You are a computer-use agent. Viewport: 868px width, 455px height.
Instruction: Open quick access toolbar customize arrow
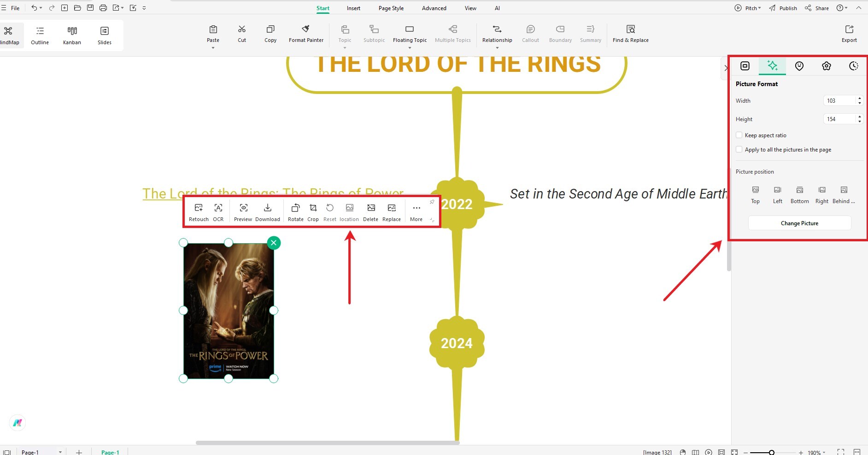click(x=144, y=8)
